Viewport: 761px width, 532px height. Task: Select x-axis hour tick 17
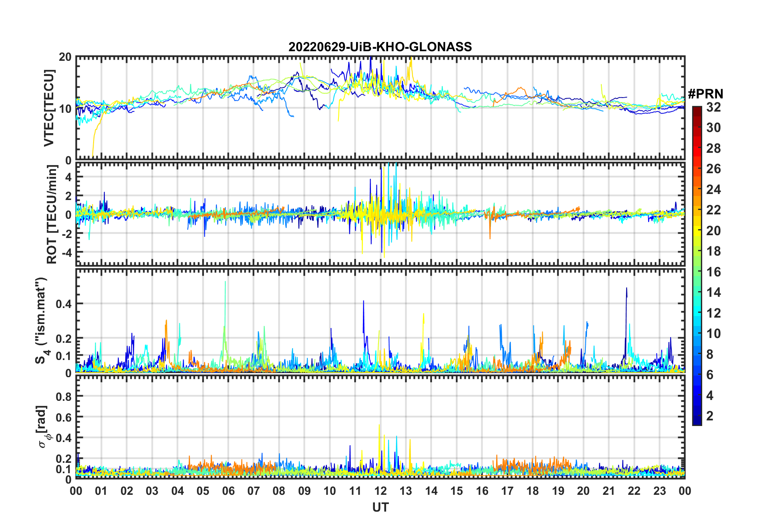pyautogui.click(x=507, y=491)
